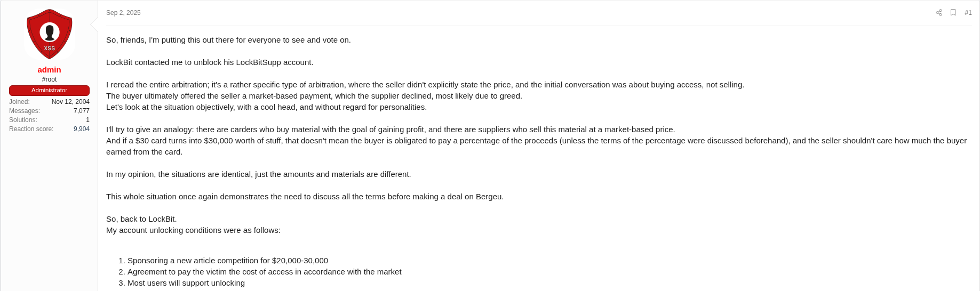Click the #root user title
980x291 pixels.
click(x=49, y=79)
